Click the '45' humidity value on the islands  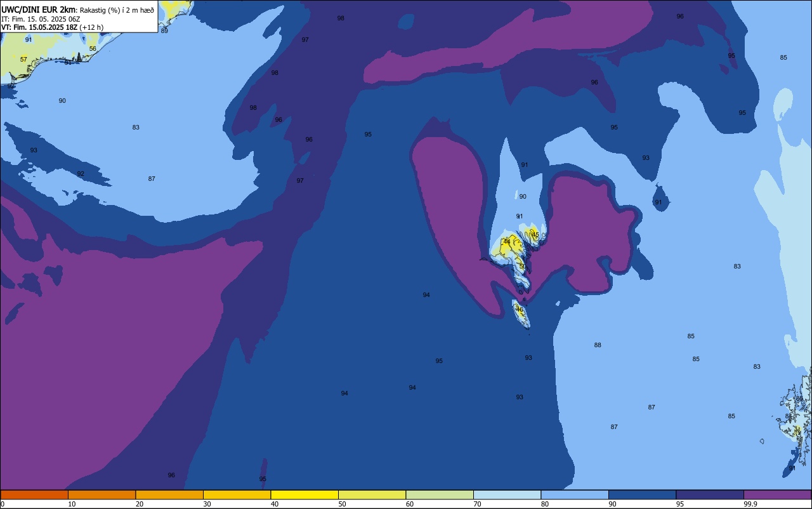point(535,235)
